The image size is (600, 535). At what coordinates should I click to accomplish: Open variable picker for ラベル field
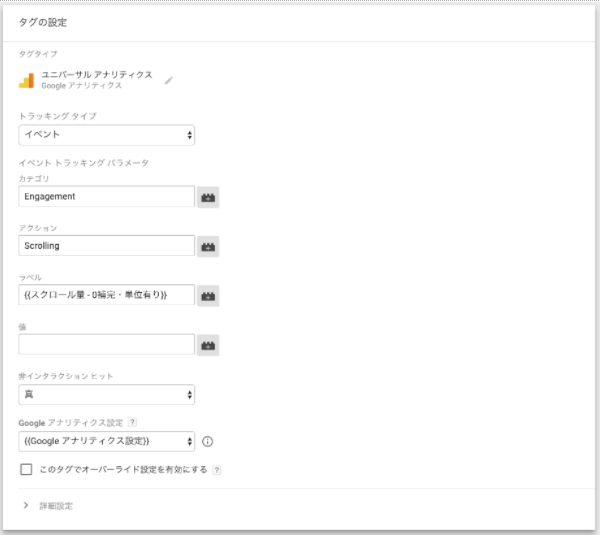pos(208,296)
